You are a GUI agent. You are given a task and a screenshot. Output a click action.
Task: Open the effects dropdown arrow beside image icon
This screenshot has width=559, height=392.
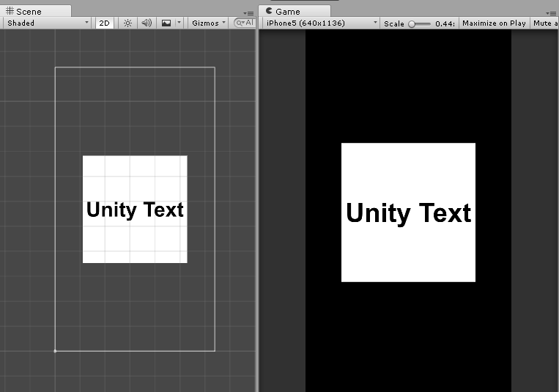click(179, 23)
